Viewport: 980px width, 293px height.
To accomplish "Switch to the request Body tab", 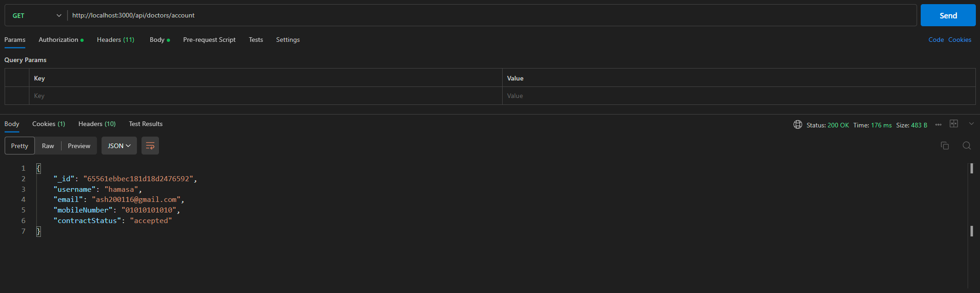I will [x=159, y=40].
